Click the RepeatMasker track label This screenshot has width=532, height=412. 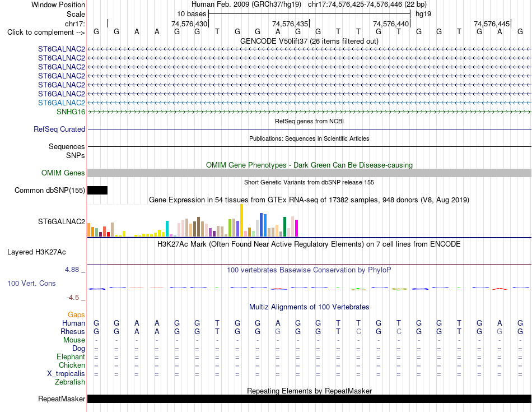(62, 399)
